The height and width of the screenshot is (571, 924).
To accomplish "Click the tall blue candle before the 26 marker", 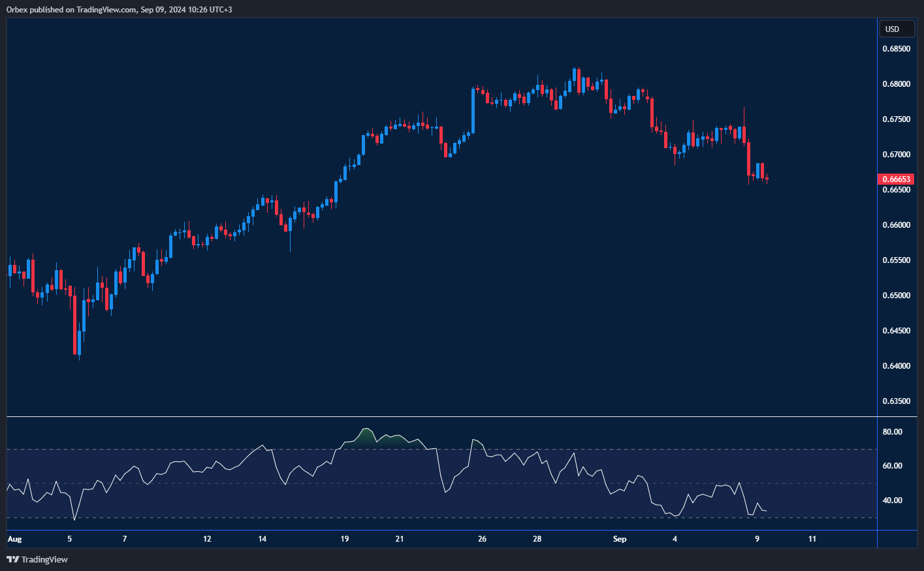I will 473,111.
